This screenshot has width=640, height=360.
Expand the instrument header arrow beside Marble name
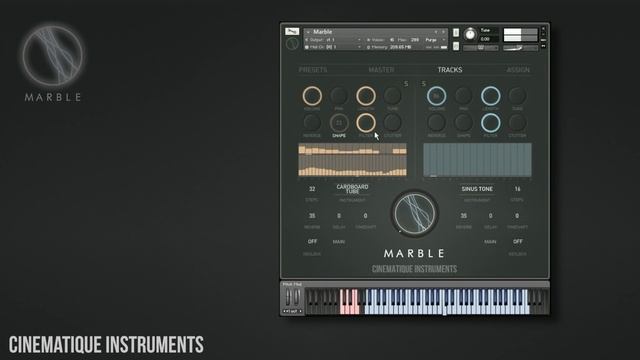308,31
